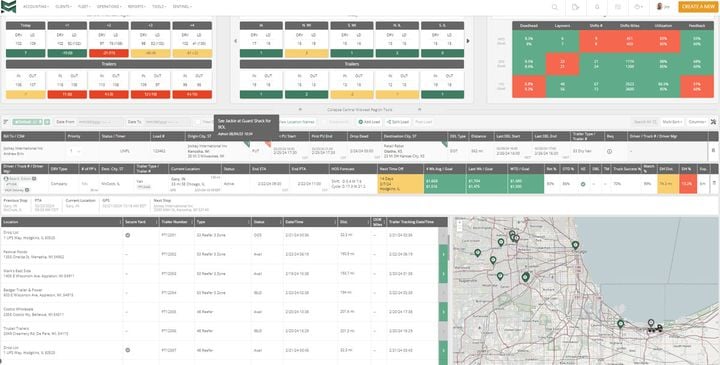Click Festival Foods location row
This screenshot has width=720, height=365.
[62, 254]
